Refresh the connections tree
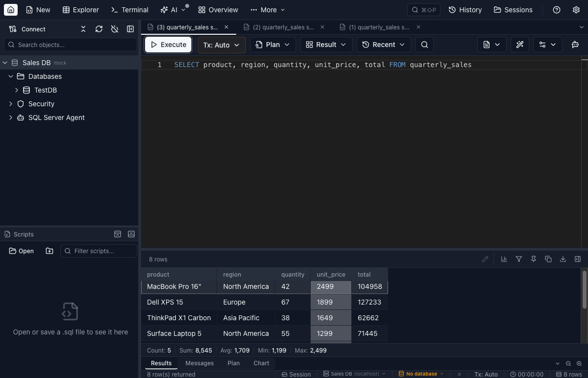 click(x=99, y=29)
